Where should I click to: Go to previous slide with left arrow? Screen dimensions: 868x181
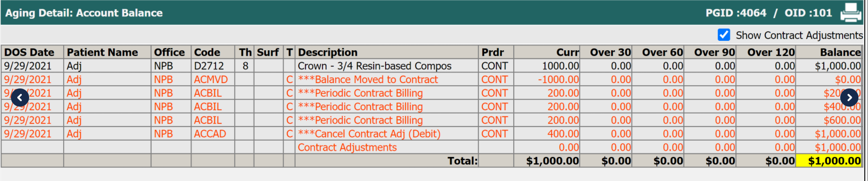pos(20,98)
